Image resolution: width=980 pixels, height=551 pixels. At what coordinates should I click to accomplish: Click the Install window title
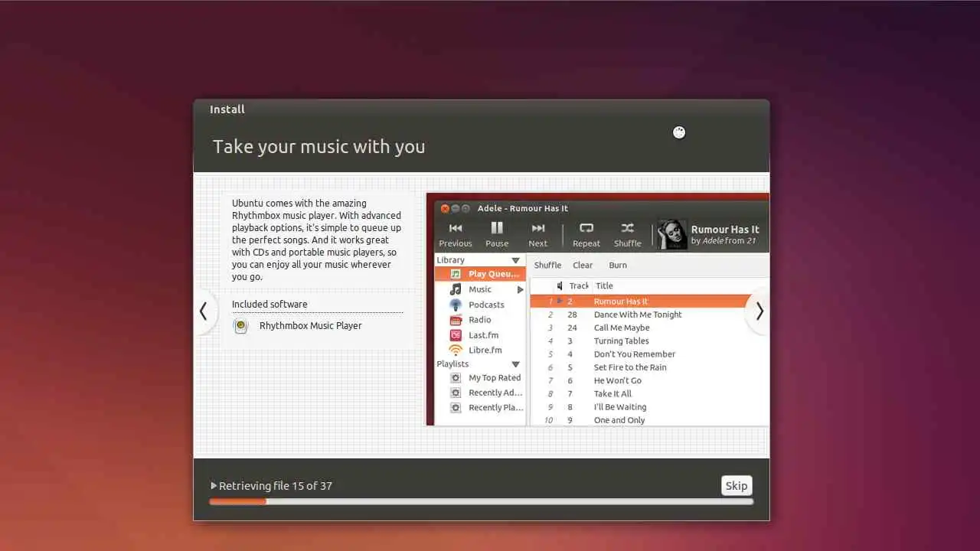pyautogui.click(x=227, y=109)
